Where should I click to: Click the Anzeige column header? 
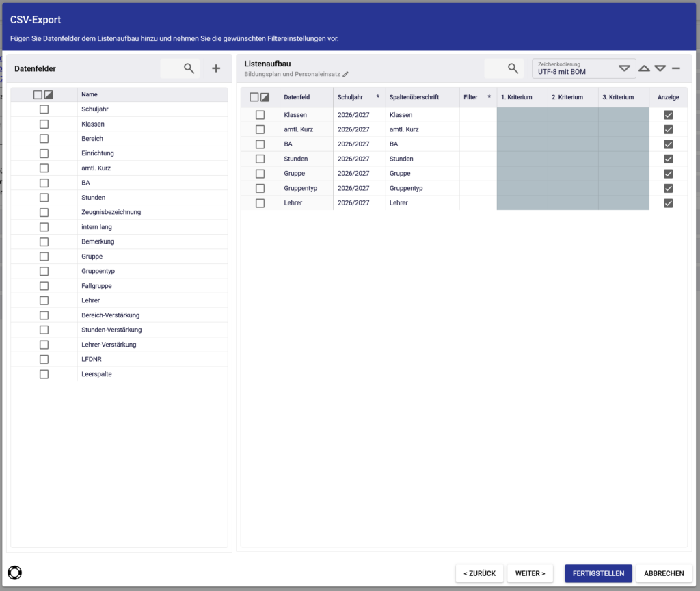(x=669, y=97)
